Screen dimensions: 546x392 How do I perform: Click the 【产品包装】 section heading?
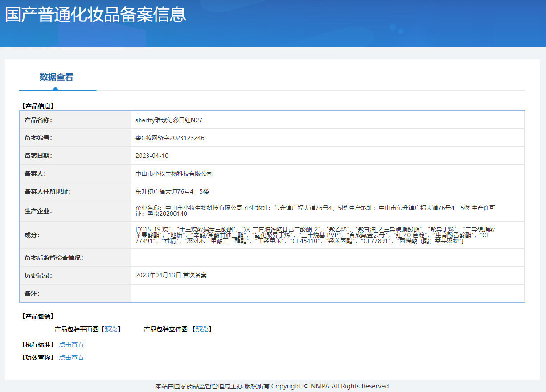tap(37, 316)
